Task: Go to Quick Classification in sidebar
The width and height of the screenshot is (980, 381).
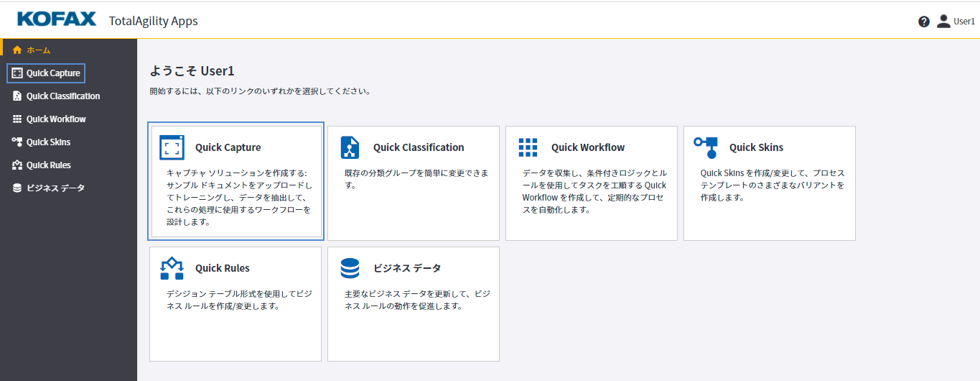Action: pyautogui.click(x=63, y=96)
